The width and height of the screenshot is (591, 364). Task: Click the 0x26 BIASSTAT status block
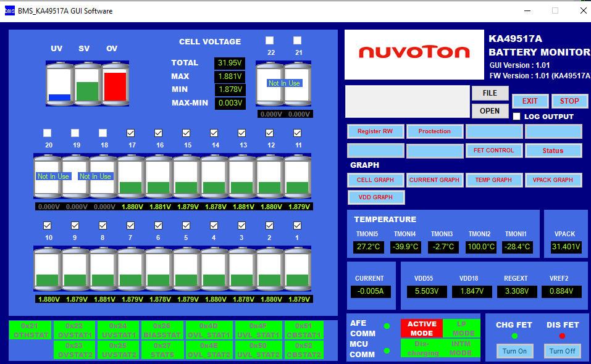click(x=162, y=330)
